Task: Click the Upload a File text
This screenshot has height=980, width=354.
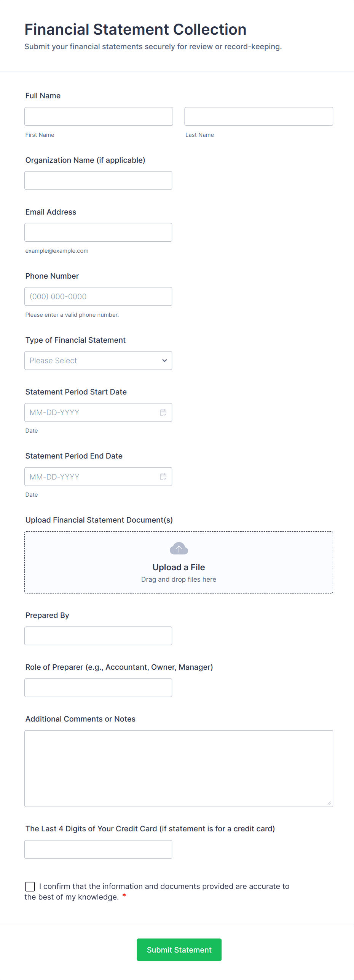Action: point(179,567)
